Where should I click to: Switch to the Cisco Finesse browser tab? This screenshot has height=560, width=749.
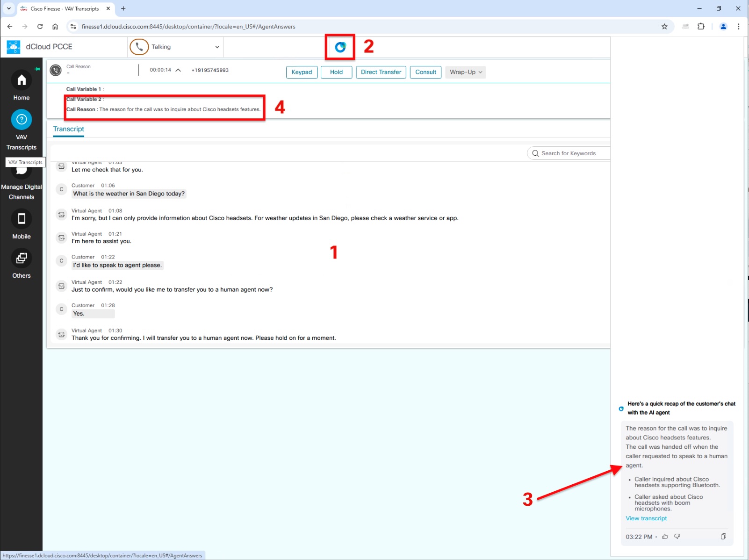(65, 8)
